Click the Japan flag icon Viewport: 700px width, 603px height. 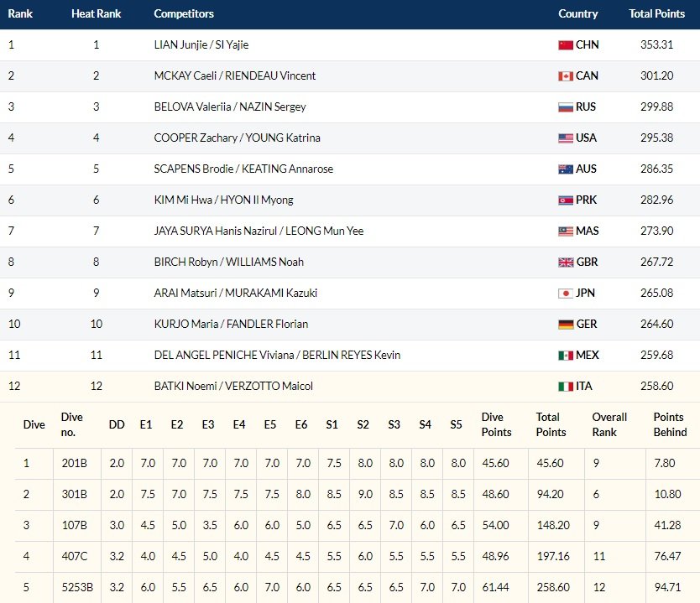coord(566,293)
